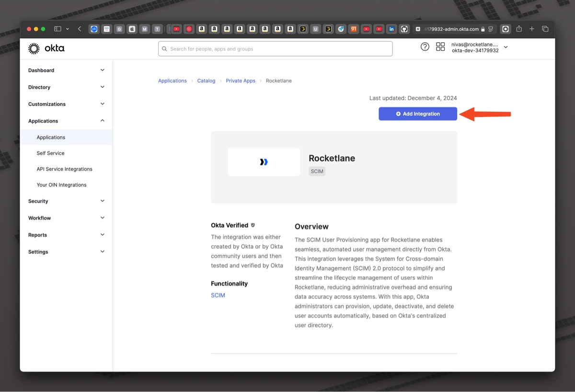Click the Last updated date text

[413, 98]
